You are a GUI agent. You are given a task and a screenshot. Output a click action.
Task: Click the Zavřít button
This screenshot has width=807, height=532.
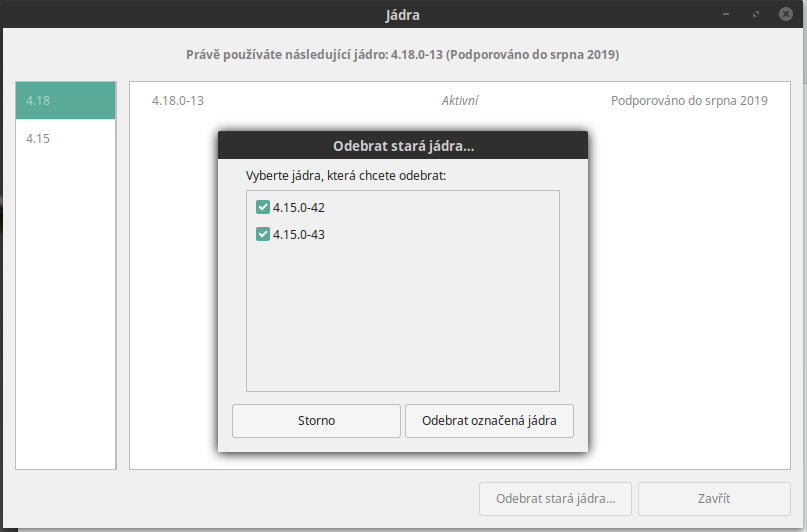click(x=714, y=499)
